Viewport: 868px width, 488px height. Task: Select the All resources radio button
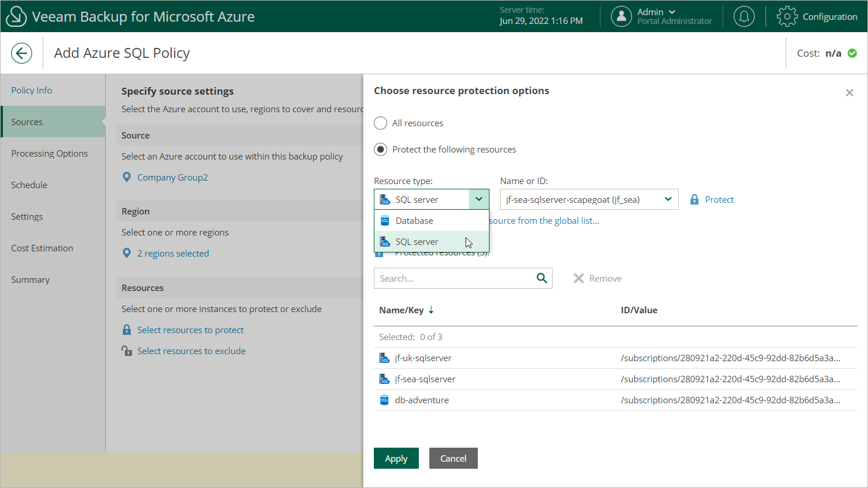[x=381, y=123]
